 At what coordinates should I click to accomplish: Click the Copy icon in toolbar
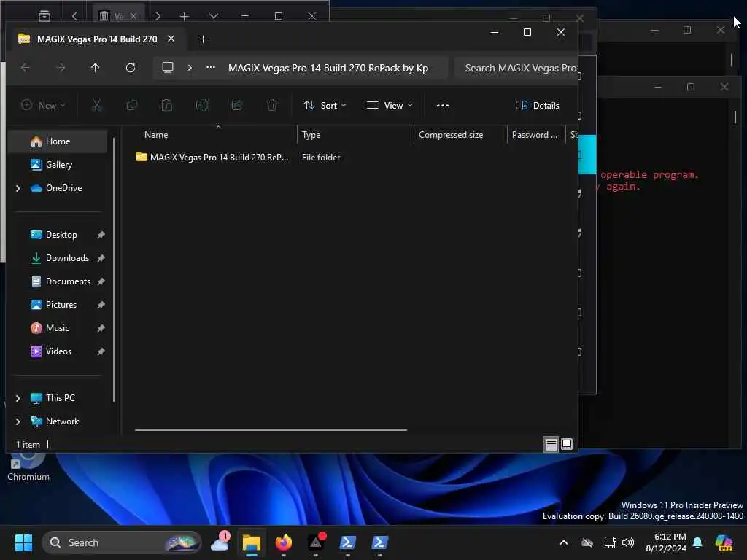[132, 105]
